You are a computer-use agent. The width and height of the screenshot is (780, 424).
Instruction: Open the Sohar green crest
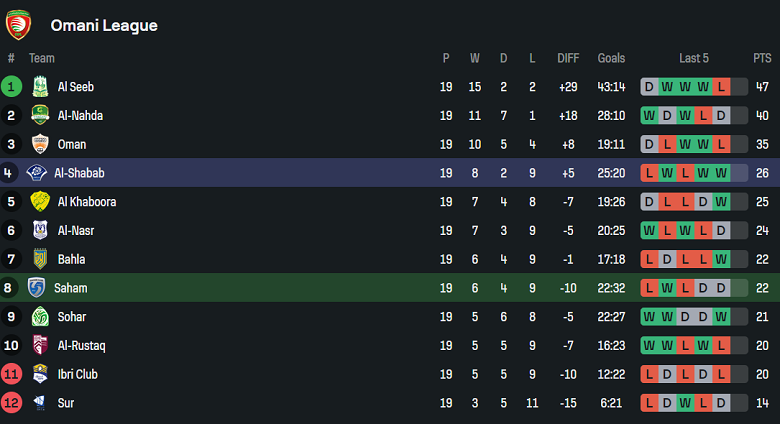coord(40,317)
